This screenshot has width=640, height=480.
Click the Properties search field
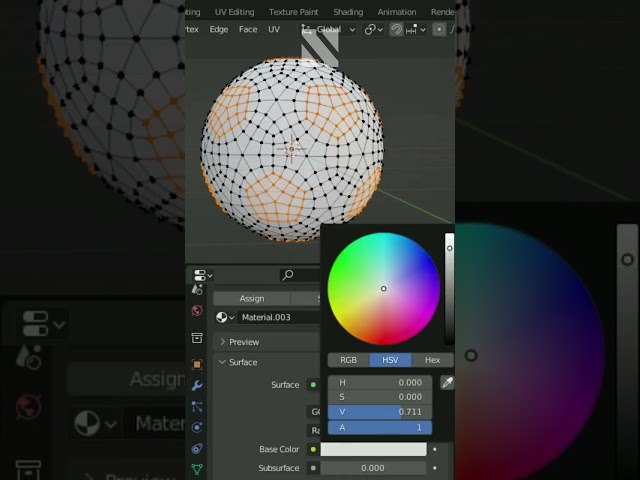coord(300,276)
